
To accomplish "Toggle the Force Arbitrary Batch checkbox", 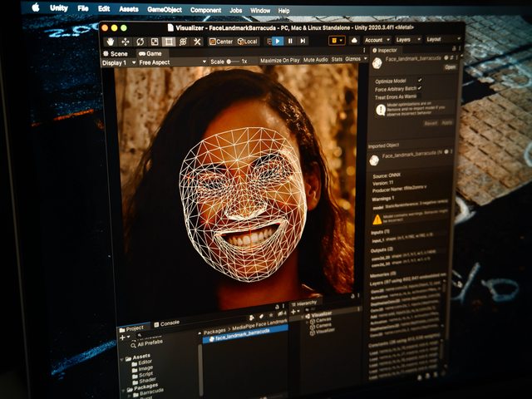I will click(x=420, y=88).
